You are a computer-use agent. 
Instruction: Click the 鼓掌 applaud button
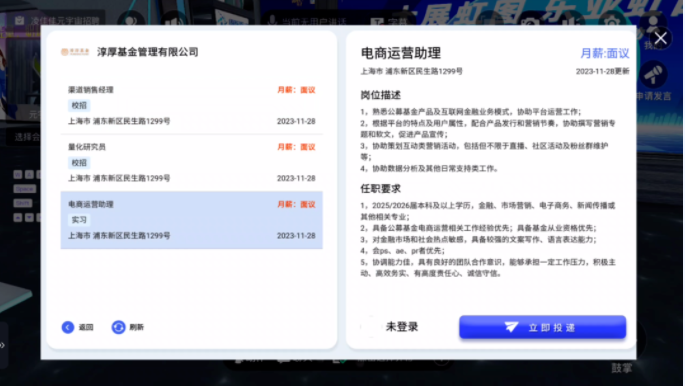click(622, 368)
